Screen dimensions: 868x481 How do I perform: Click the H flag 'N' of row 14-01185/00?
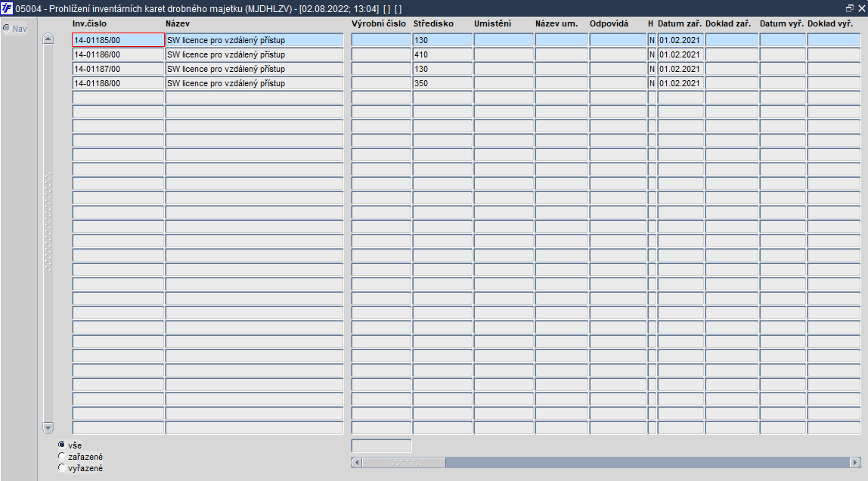tap(652, 40)
